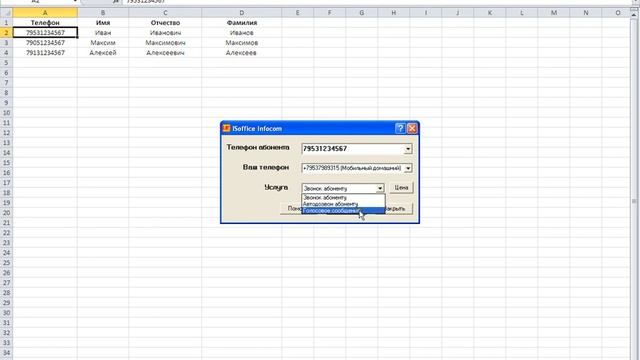640x360 pixels.
Task: Select the Телефон header cell
Action: 45,22
